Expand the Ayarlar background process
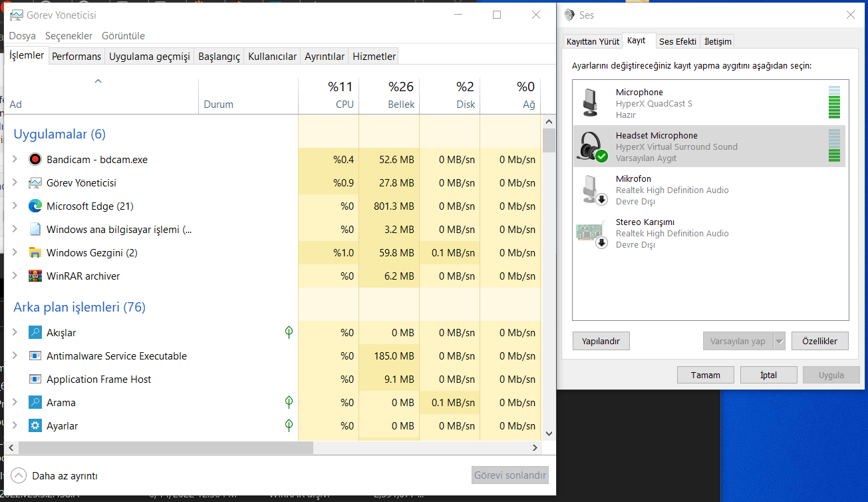868x502 pixels. point(15,425)
